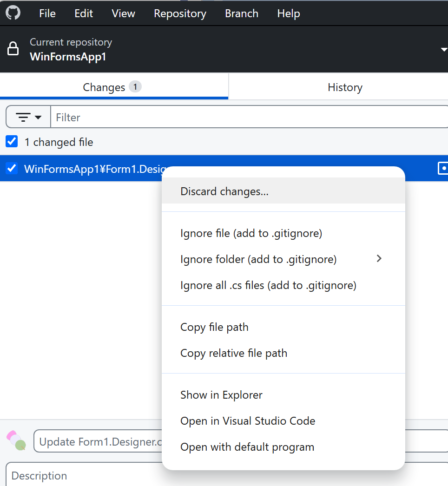The width and height of the screenshot is (448, 486).
Task: Click the Filter text field
Action: [249, 117]
